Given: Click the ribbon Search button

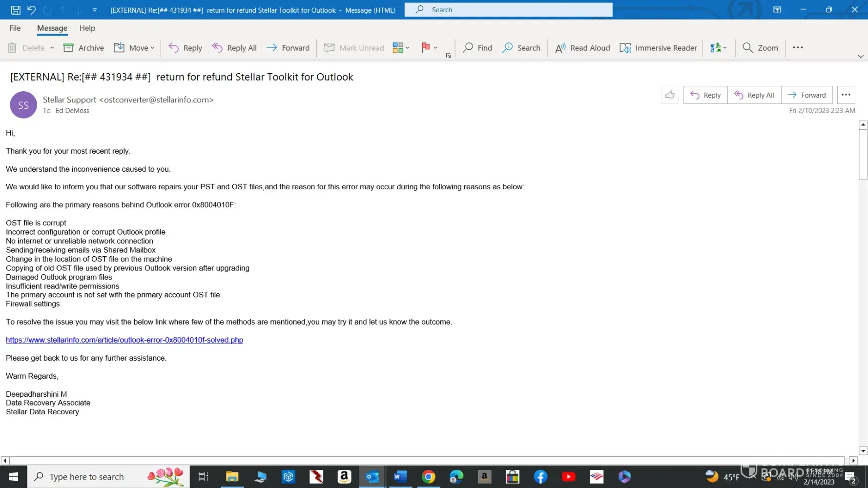Looking at the screenshot, I should 521,48.
